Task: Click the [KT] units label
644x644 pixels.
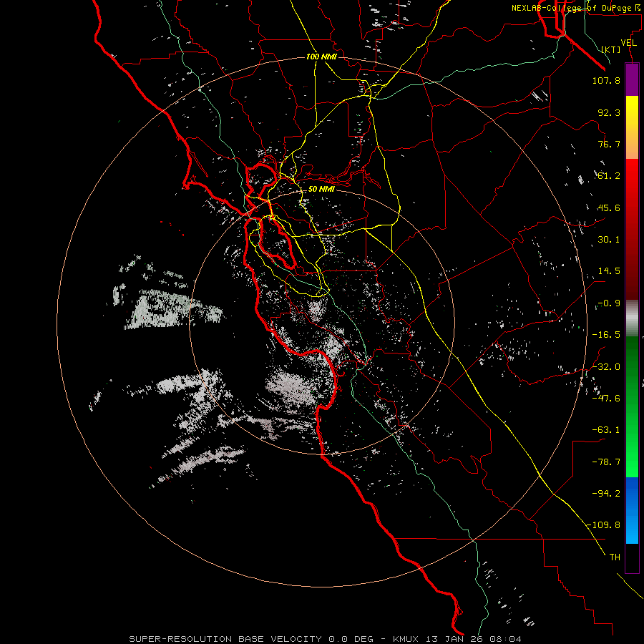Action: (x=611, y=49)
